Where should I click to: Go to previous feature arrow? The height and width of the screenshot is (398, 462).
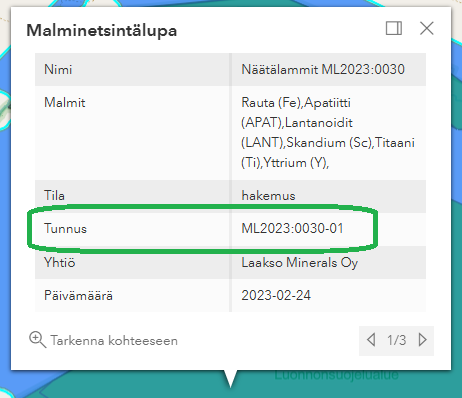[371, 340]
